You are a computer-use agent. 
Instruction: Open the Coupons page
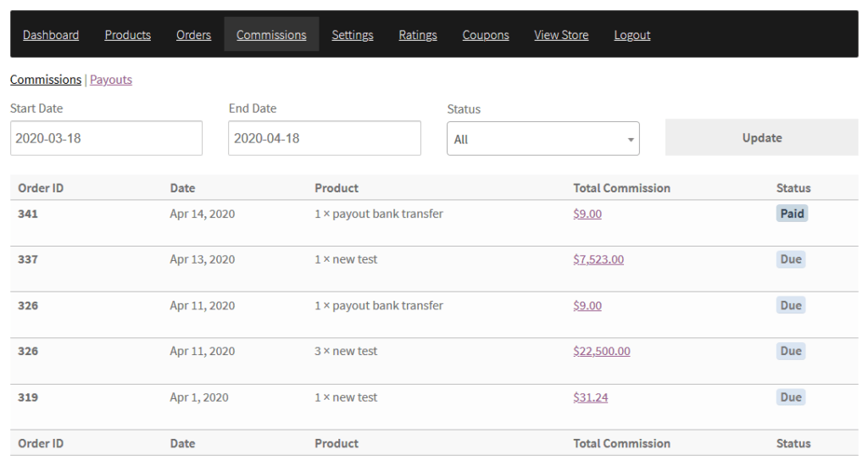pos(486,35)
